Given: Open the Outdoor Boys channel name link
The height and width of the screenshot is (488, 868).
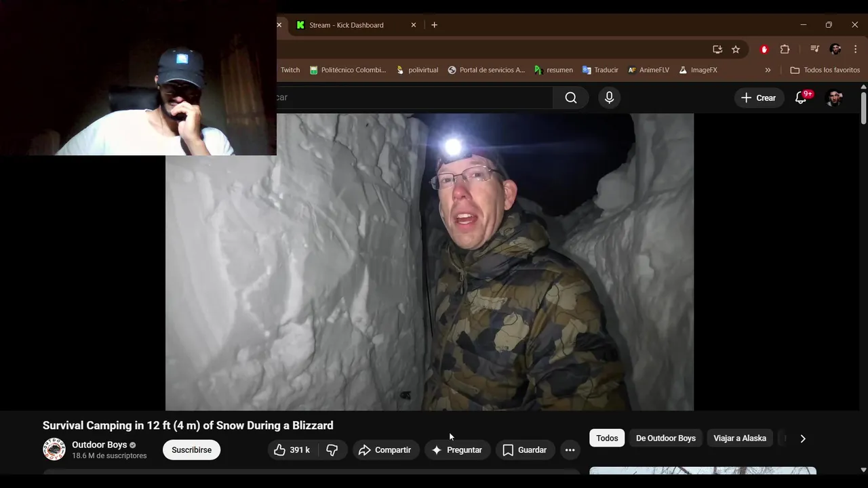Looking at the screenshot, I should [x=100, y=445].
